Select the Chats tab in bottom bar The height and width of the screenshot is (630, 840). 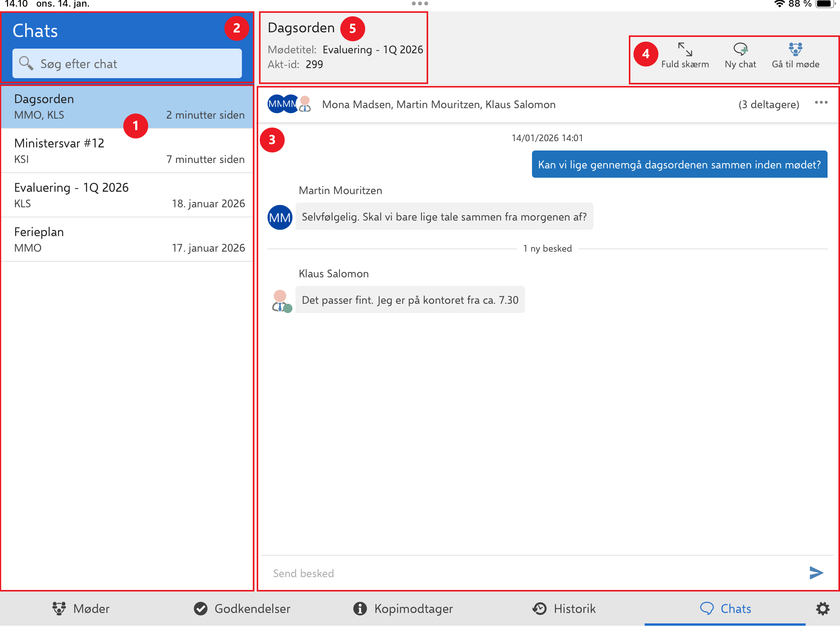[725, 609]
